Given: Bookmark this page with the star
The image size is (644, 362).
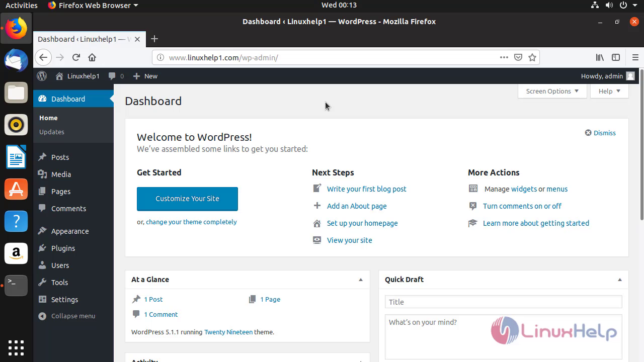Looking at the screenshot, I should tap(532, 57).
